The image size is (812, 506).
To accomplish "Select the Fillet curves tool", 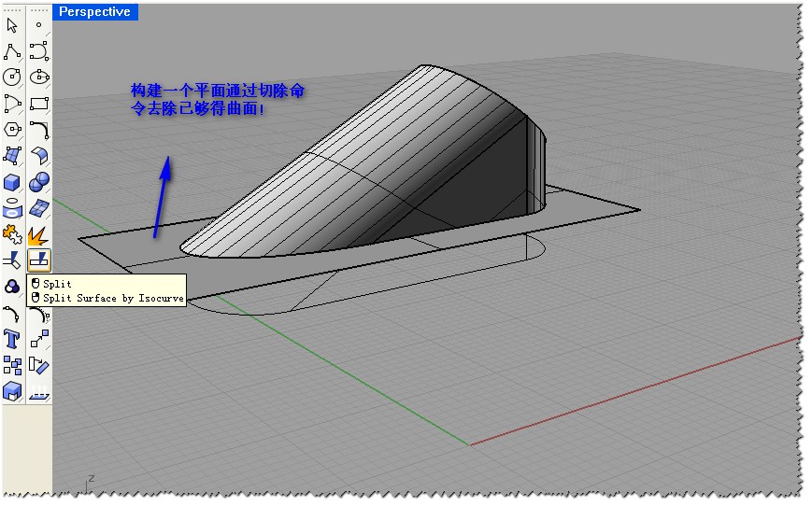I will (39, 130).
